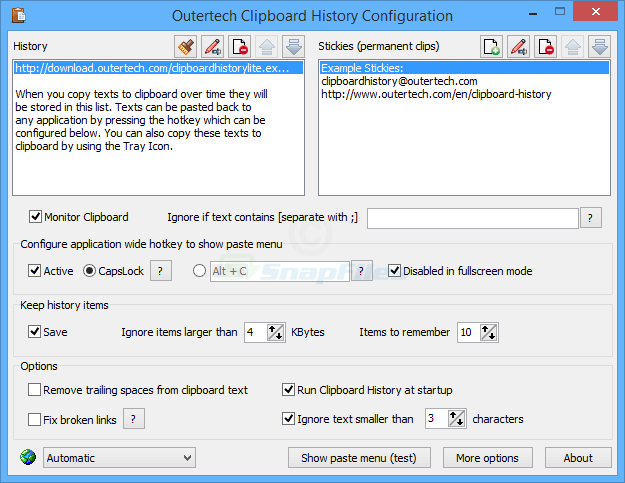Viewport: 625px width, 483px height.
Task: Click the delete history item icon
Action: tap(239, 46)
